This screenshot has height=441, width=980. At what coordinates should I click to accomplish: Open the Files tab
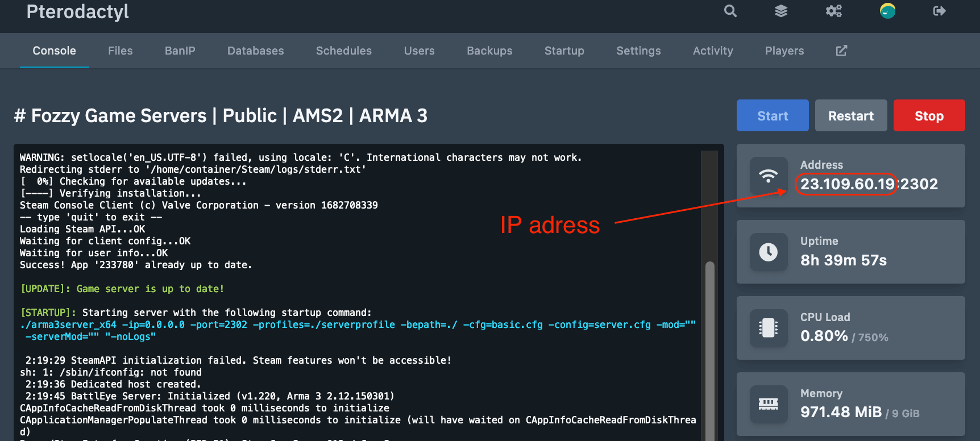point(121,51)
